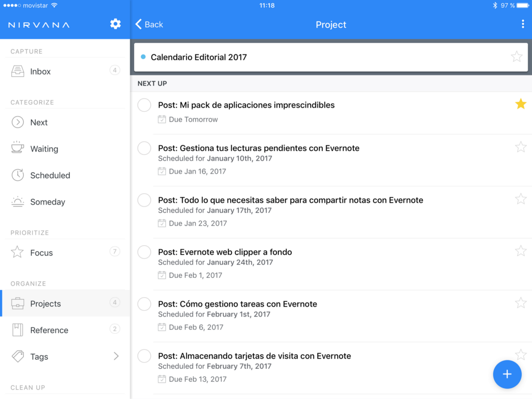Mark 'Cómo gestiono tareas con Evernote' done
The width and height of the screenshot is (532, 399).
tap(144, 304)
